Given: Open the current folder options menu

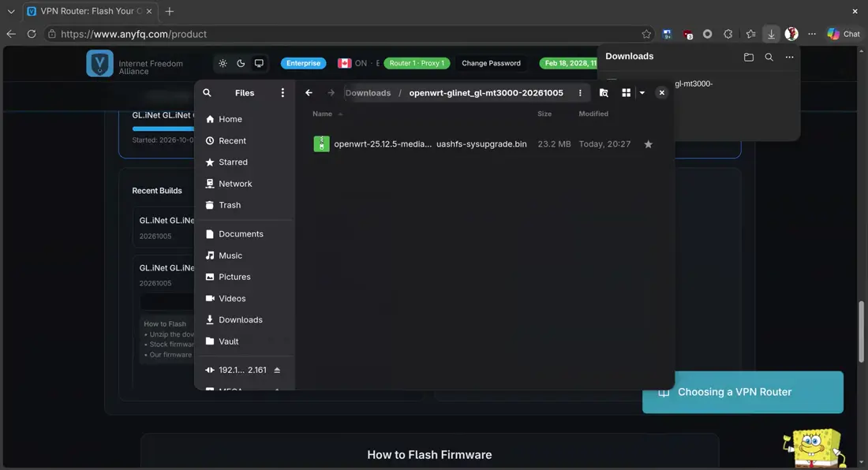Looking at the screenshot, I should (x=580, y=93).
